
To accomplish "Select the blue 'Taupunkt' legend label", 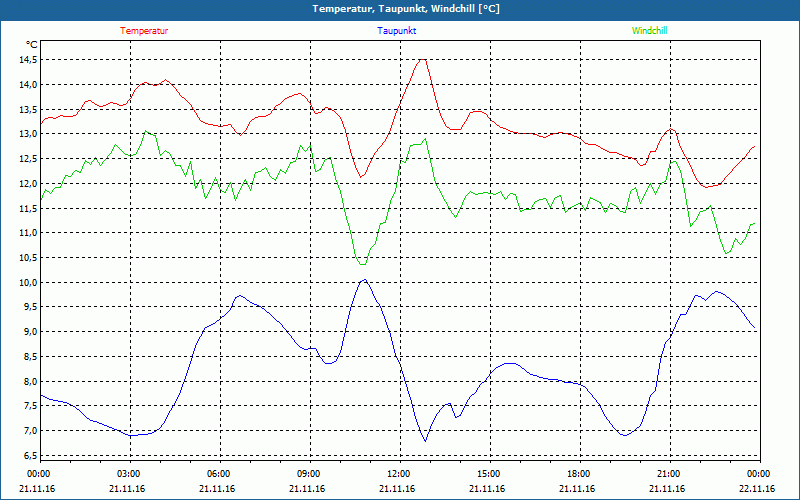I will pos(396,31).
